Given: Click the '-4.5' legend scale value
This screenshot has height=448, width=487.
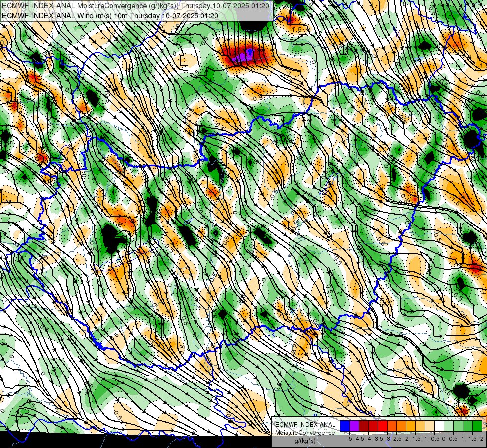Looking at the screenshot, I should tap(360, 439).
